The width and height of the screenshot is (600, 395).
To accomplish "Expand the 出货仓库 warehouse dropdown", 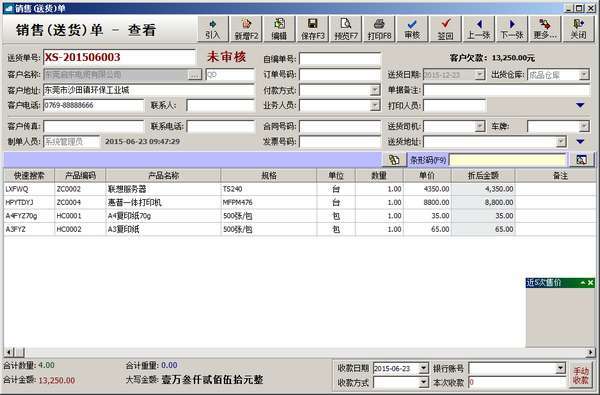I will coord(584,74).
